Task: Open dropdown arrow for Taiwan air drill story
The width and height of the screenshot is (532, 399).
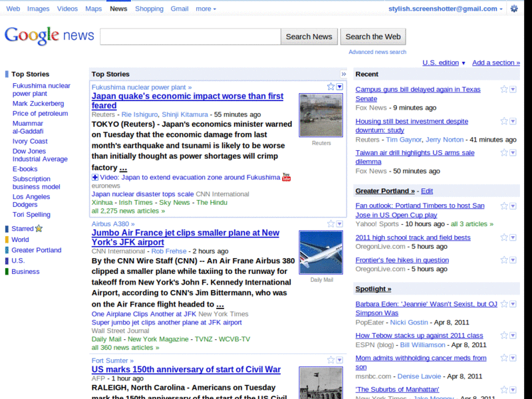Action: point(513,153)
